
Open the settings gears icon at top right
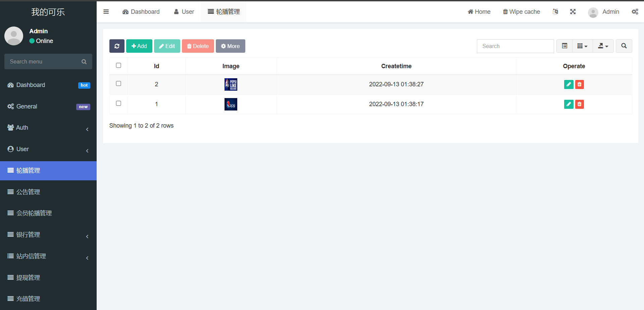(x=635, y=12)
